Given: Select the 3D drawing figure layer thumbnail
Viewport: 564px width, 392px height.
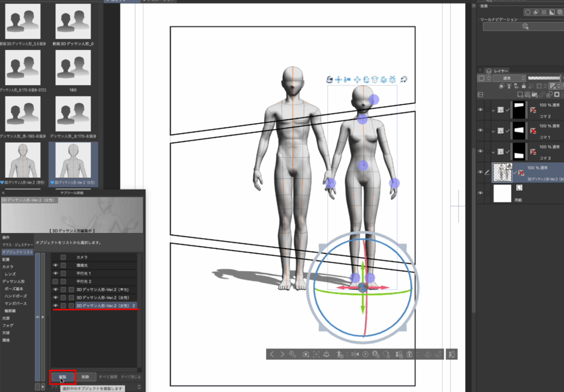Looking at the screenshot, I should point(502,173).
